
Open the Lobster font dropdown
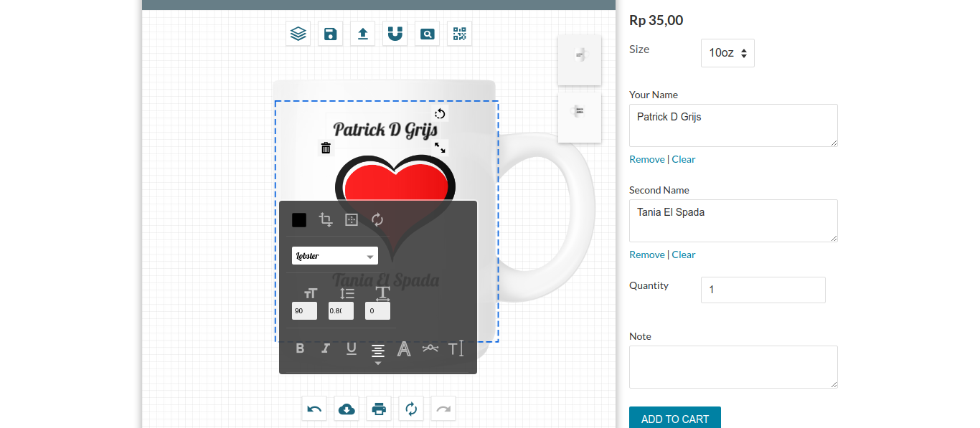(335, 256)
